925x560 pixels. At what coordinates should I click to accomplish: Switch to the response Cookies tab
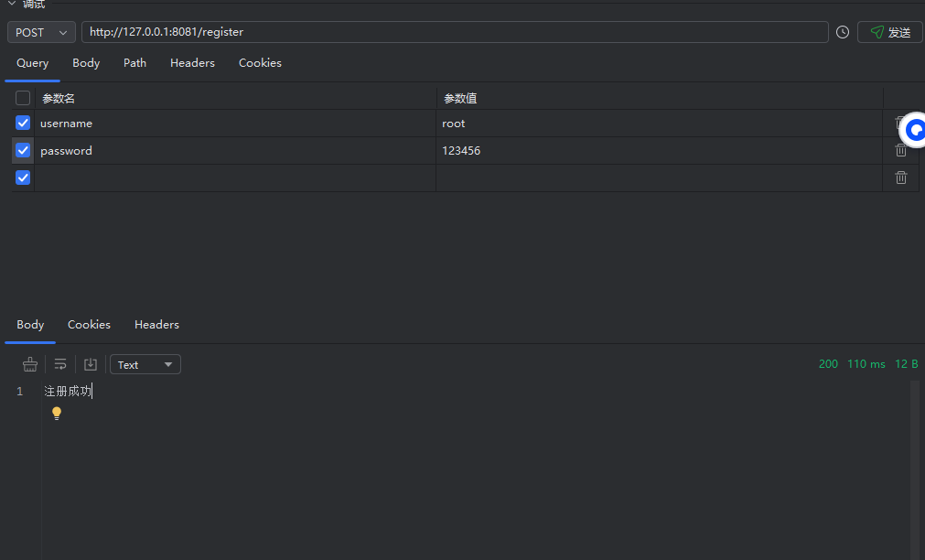(89, 325)
